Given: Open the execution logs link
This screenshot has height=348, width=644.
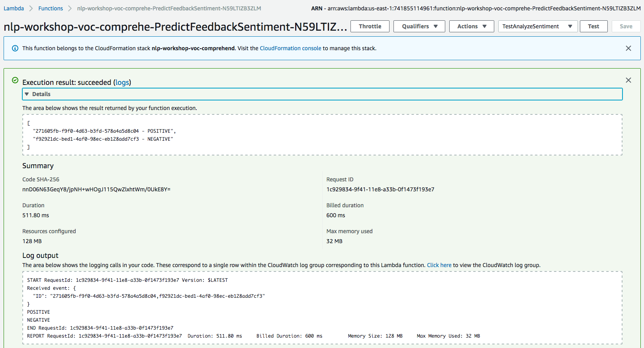Looking at the screenshot, I should tap(122, 83).
